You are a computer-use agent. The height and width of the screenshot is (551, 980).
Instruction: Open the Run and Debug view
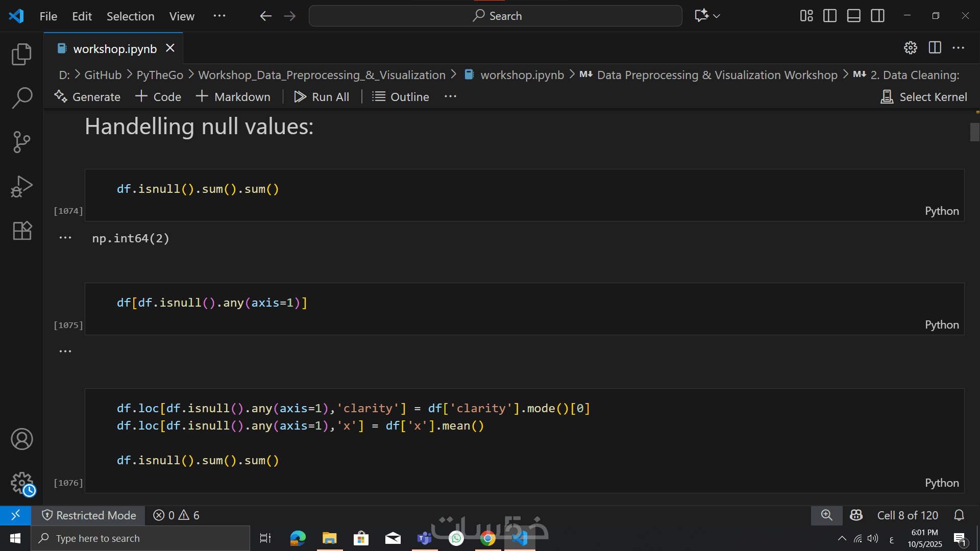pos(21,186)
